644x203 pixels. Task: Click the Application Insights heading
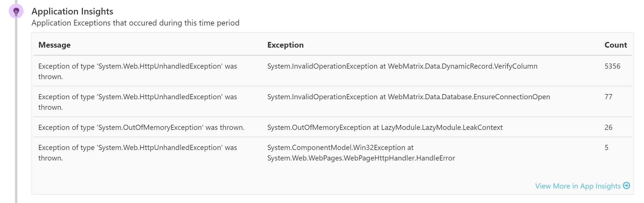tap(72, 11)
